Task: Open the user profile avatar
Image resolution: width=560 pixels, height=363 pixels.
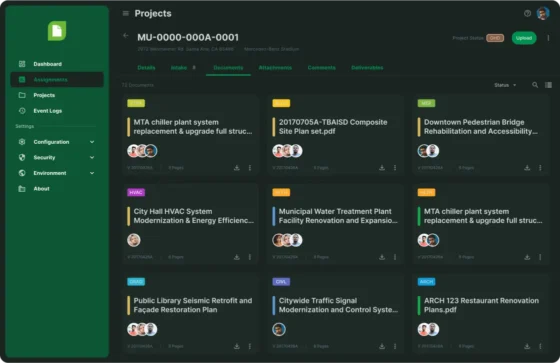Action: [543, 14]
